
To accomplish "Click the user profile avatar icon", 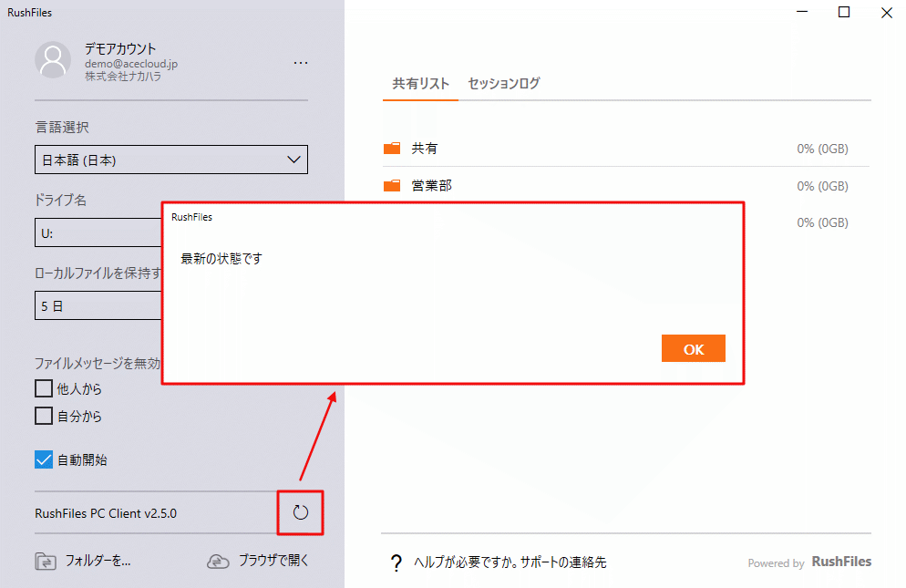I will [x=53, y=59].
